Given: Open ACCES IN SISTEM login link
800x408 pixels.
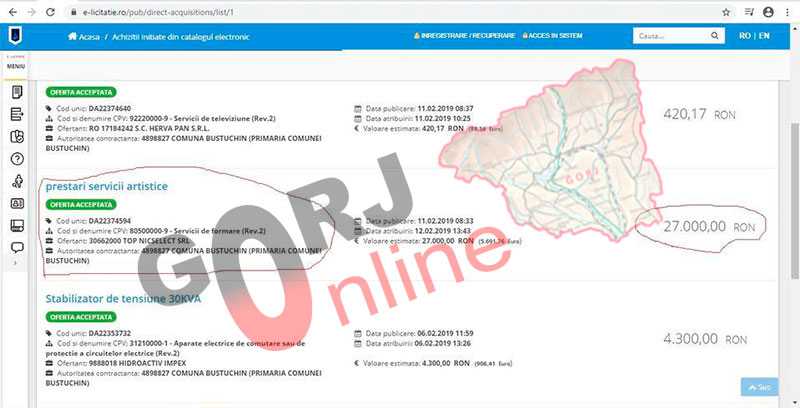Looking at the screenshot, I should click(552, 36).
